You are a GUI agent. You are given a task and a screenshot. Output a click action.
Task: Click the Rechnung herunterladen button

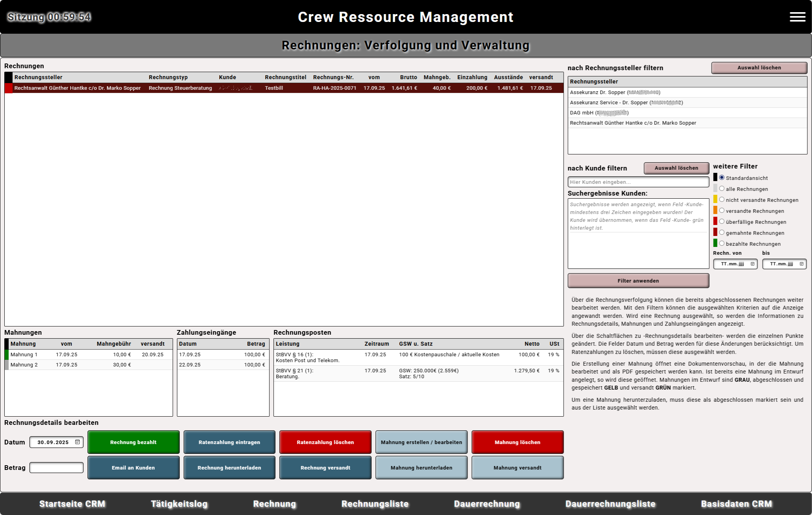(x=229, y=468)
